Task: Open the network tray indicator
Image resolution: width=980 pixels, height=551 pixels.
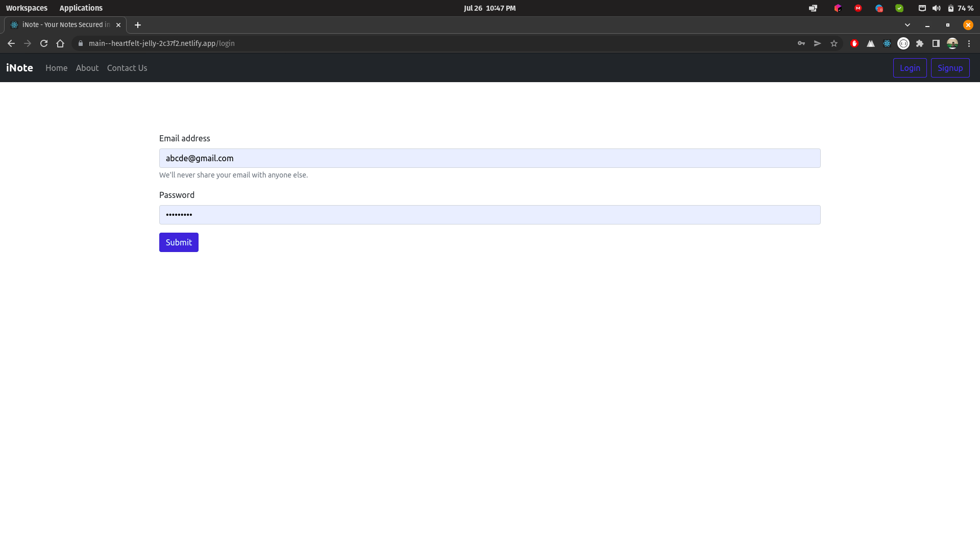Action: (922, 8)
